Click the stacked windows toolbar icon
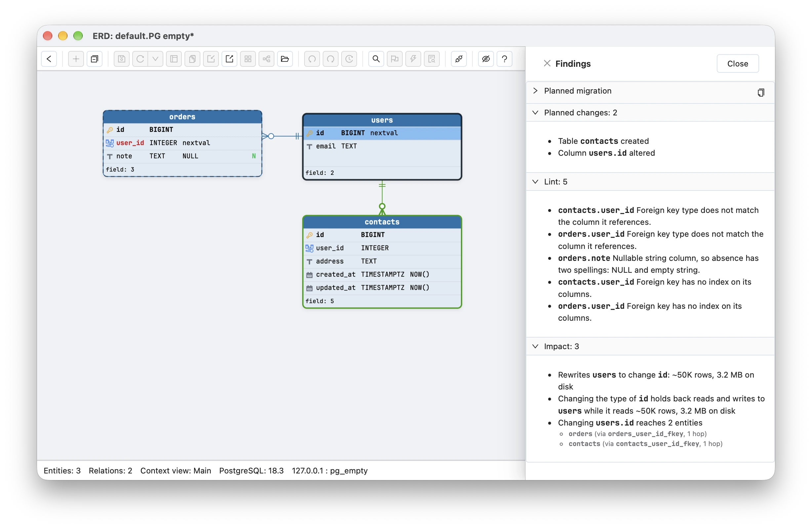This screenshot has width=812, height=529. (x=95, y=59)
